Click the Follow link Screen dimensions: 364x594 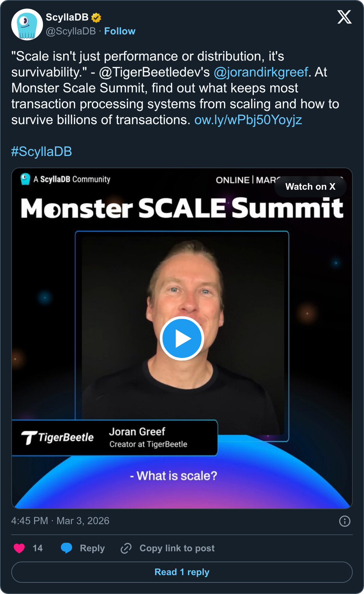tap(120, 31)
